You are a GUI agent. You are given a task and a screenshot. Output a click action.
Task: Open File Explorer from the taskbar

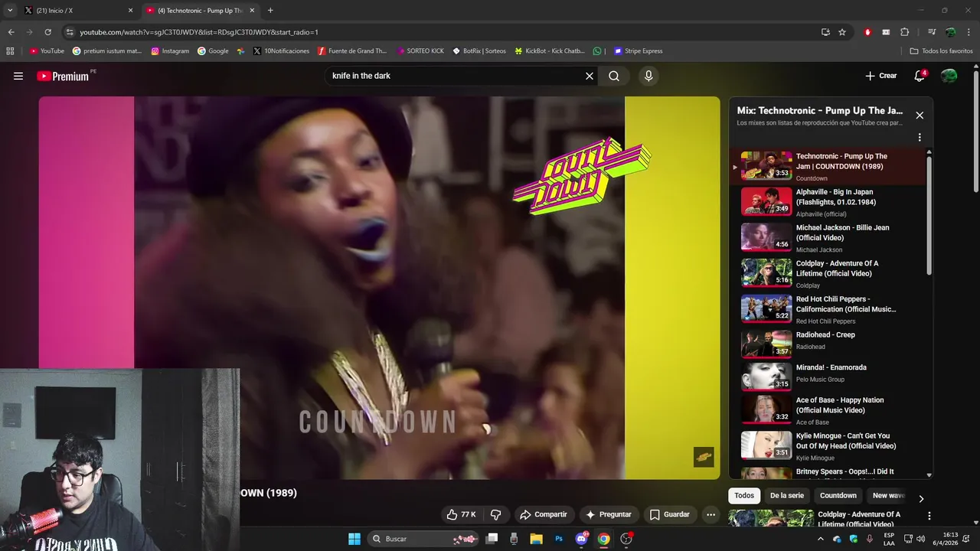(536, 539)
